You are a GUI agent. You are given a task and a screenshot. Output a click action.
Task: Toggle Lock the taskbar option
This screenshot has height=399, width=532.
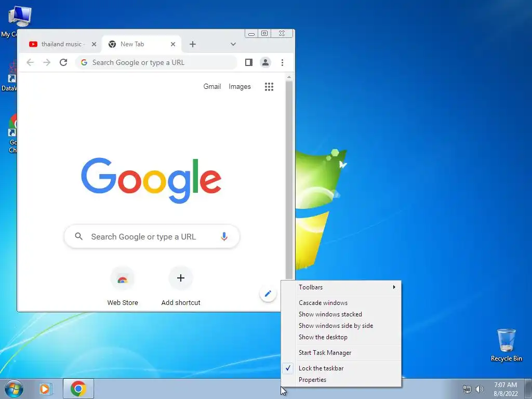(x=341, y=368)
